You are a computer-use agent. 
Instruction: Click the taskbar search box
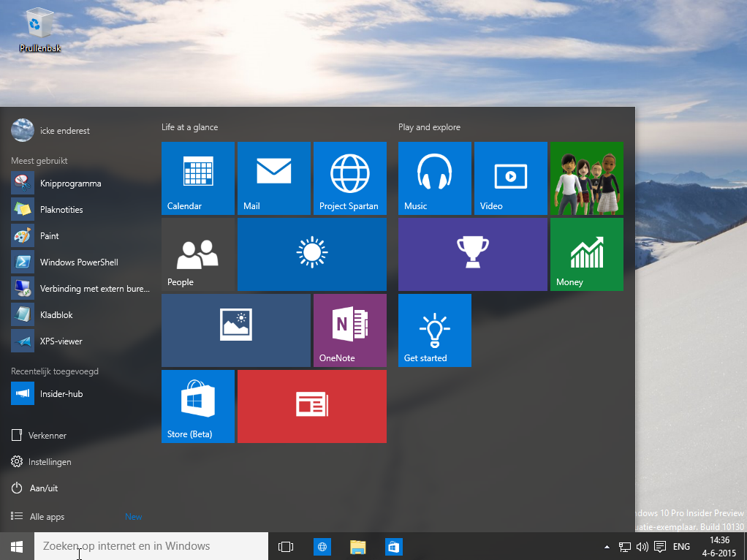[x=151, y=546]
